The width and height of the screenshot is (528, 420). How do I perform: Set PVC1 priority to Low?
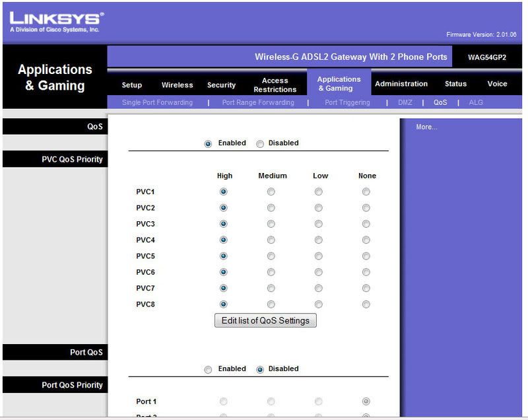tap(318, 192)
